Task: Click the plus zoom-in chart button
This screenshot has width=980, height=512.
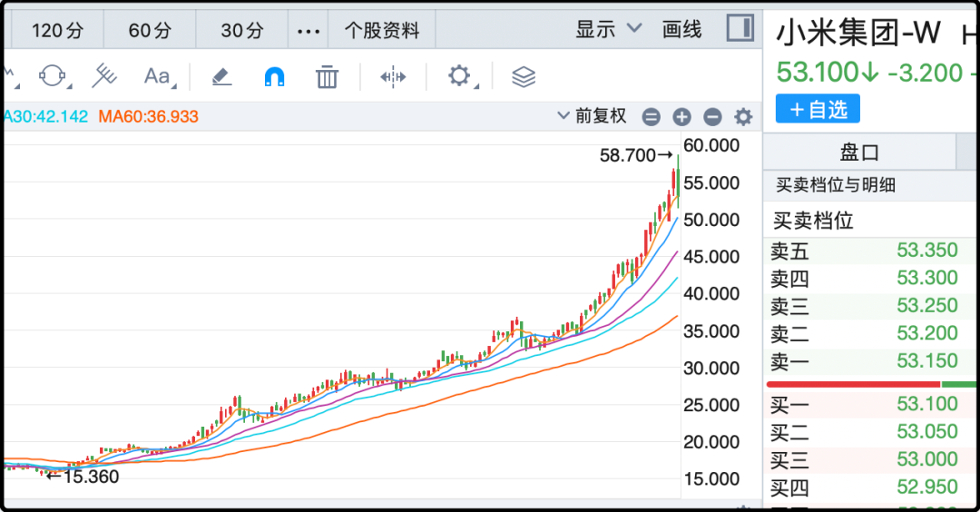Action: tap(682, 117)
